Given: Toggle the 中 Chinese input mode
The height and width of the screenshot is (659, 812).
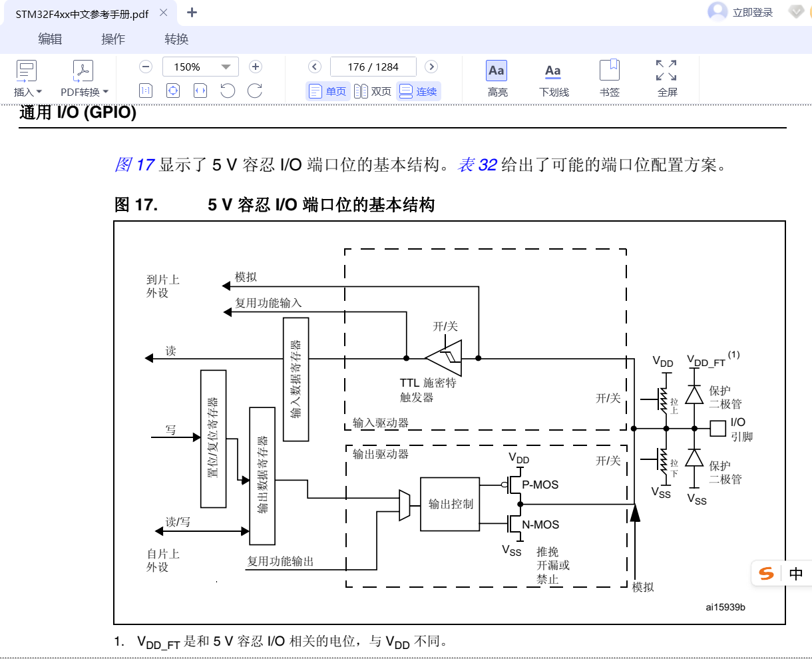Looking at the screenshot, I should (796, 574).
